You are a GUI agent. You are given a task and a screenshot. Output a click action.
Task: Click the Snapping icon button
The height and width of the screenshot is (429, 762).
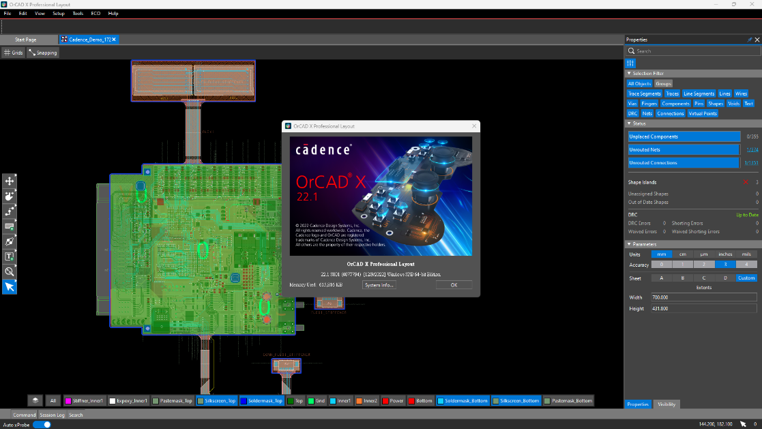tap(43, 52)
